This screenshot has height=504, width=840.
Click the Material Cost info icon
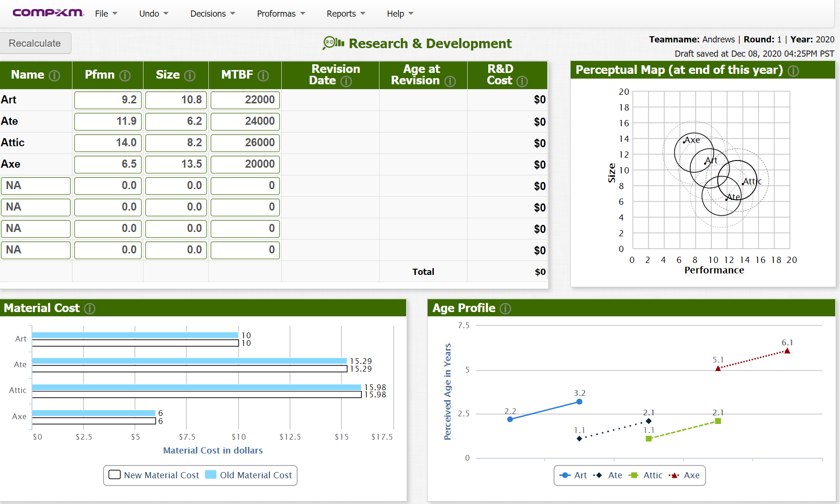(90, 309)
